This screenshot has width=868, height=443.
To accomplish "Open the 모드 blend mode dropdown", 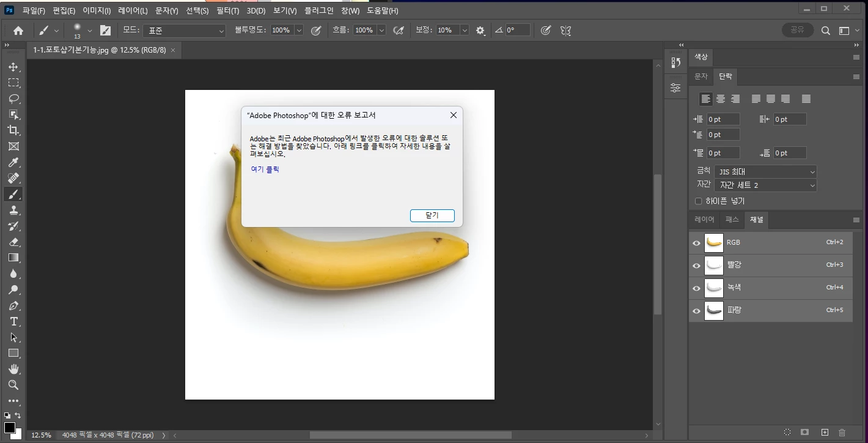I will [185, 30].
